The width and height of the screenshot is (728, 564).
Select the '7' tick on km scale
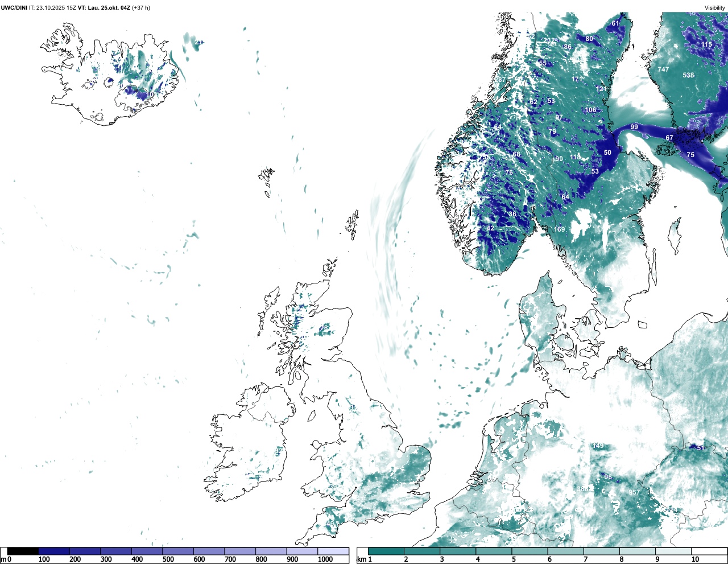pos(585,559)
